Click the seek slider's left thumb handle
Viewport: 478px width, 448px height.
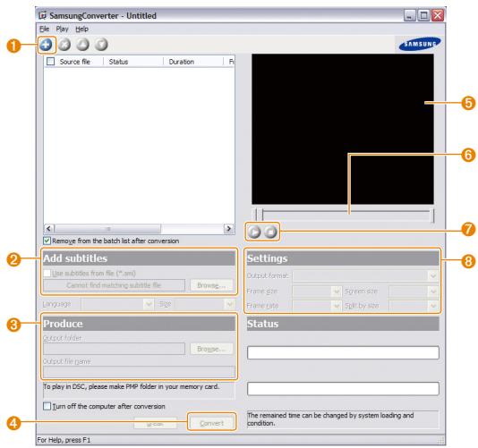259,215
